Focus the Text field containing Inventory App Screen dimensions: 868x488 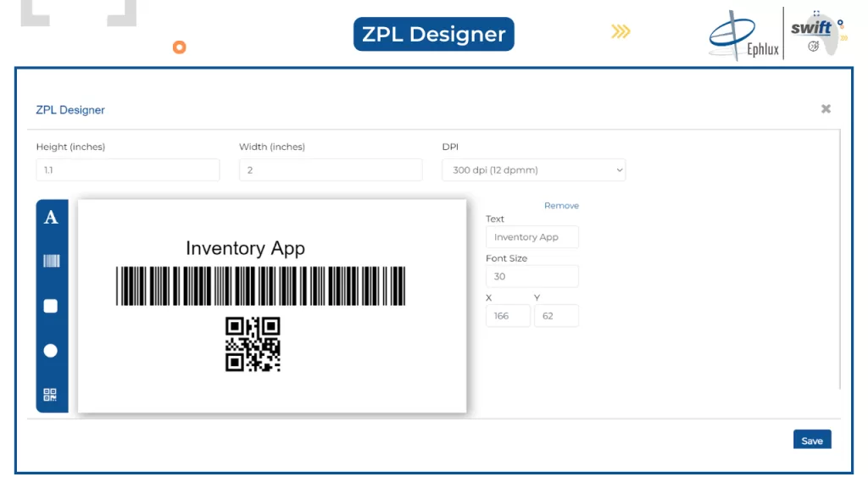tap(531, 237)
